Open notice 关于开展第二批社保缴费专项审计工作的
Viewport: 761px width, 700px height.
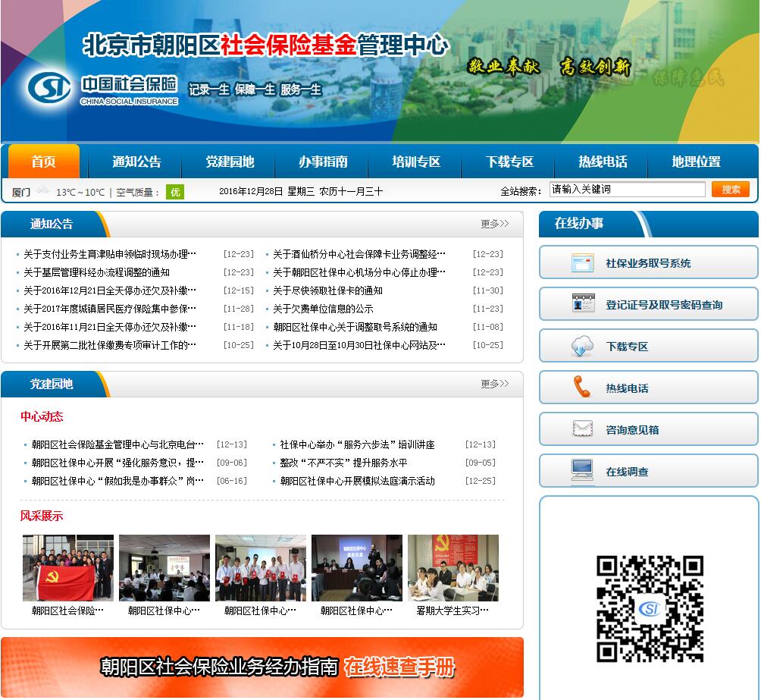pyautogui.click(x=110, y=345)
